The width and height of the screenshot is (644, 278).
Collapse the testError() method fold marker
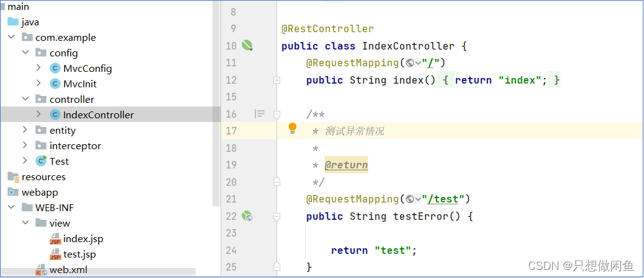(x=277, y=217)
